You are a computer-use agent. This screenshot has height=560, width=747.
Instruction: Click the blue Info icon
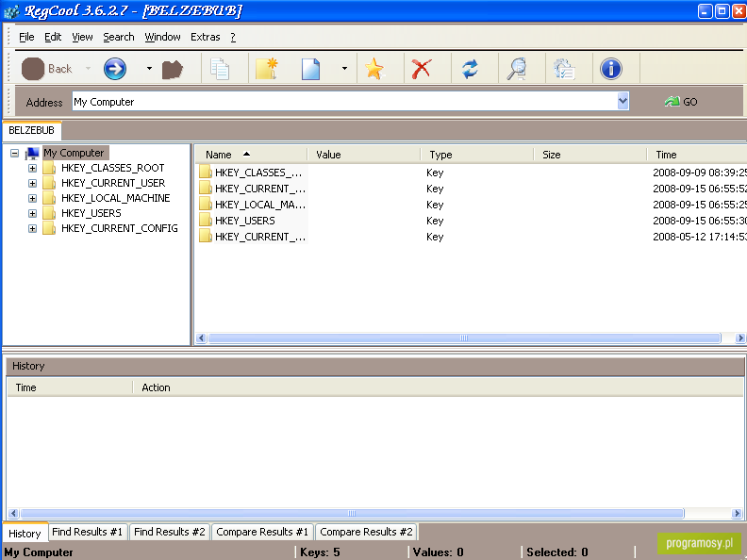pyautogui.click(x=611, y=69)
